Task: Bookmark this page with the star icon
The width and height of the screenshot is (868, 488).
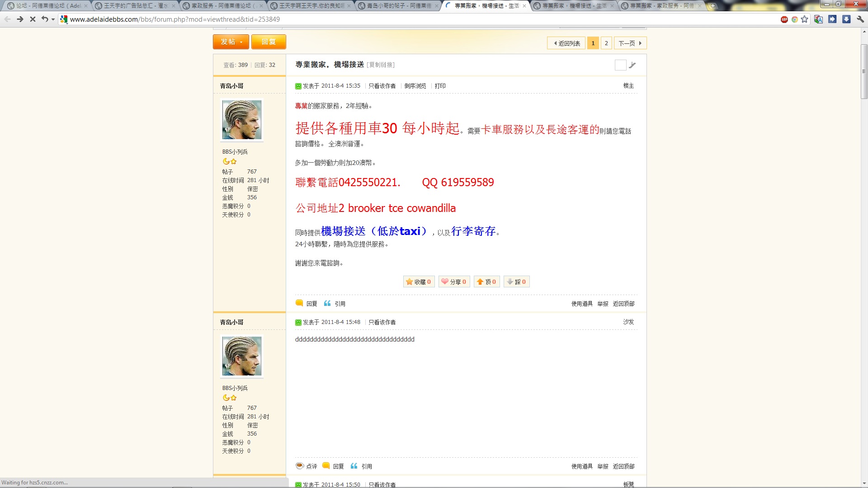Action: (x=805, y=19)
